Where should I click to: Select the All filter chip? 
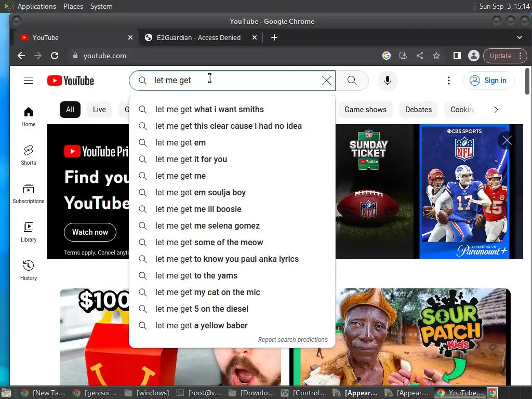point(70,110)
